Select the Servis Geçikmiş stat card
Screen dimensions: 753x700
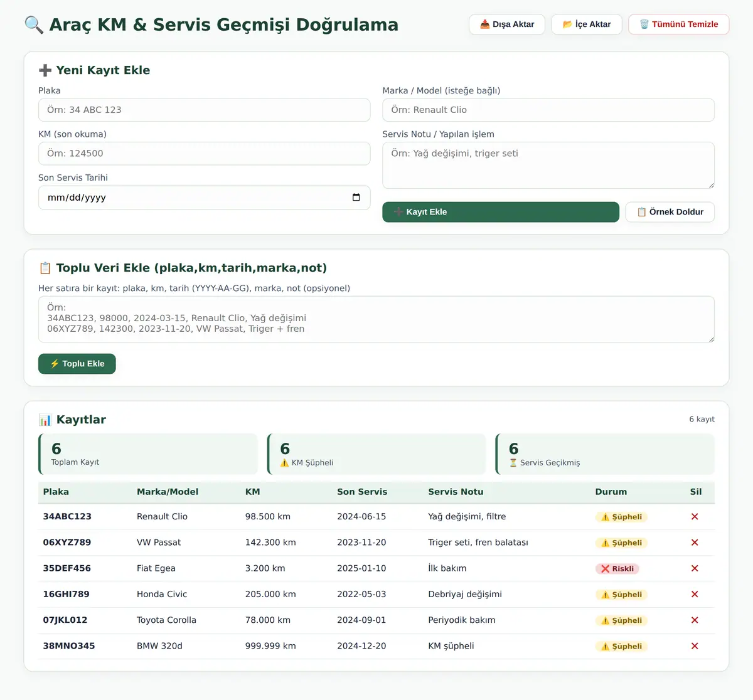(605, 454)
